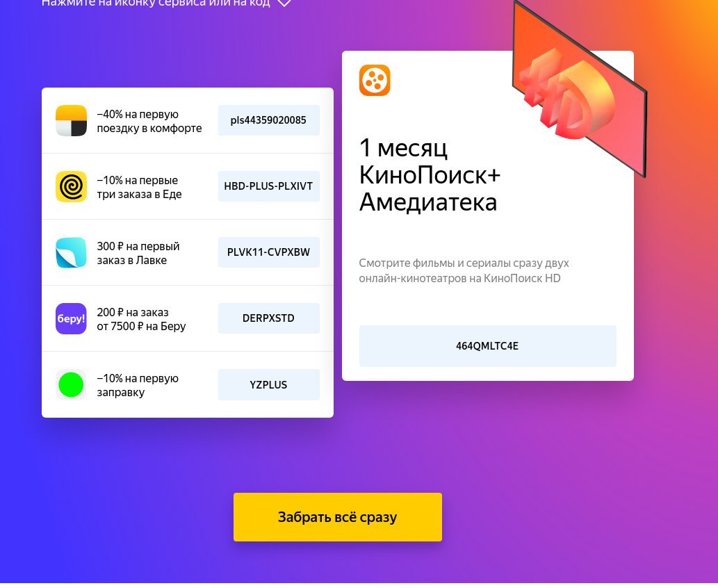
Task: Select the −40% first comfort ride offer text
Action: click(x=149, y=121)
